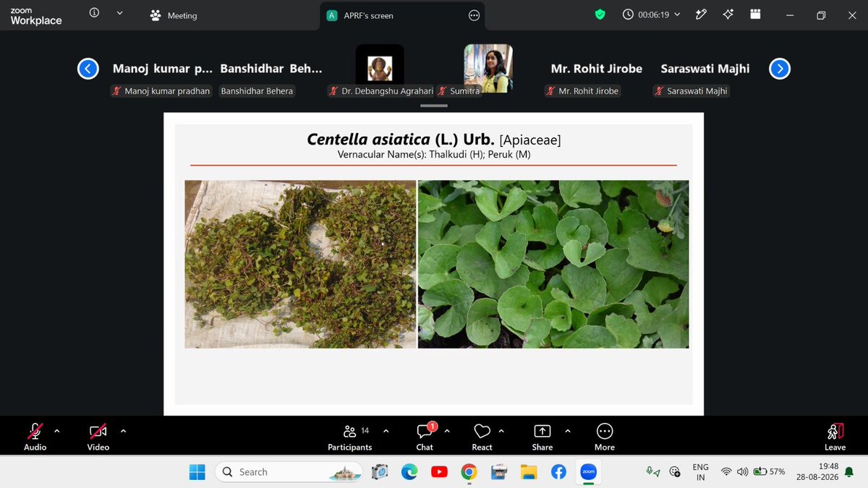Show next participants in gallery strip
The height and width of the screenshot is (488, 868).
coord(780,69)
